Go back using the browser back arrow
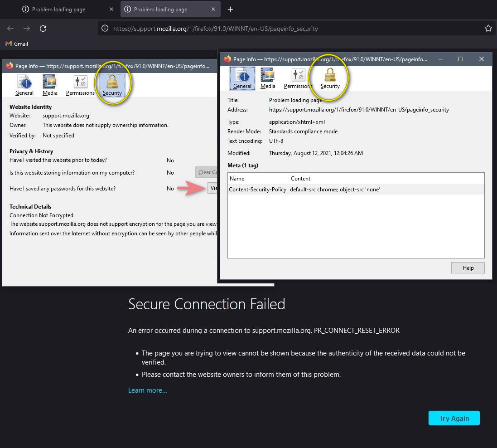This screenshot has width=497, height=448. pyautogui.click(x=10, y=29)
